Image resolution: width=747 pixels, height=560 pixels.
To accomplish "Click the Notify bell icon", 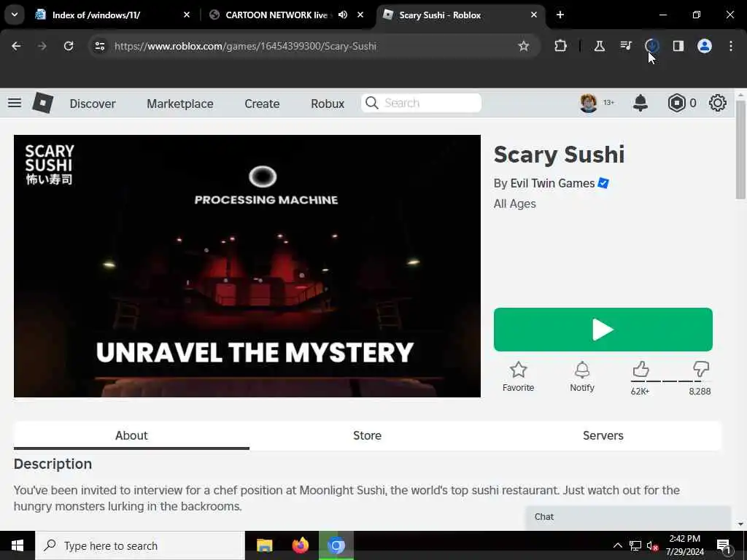I will [x=582, y=370].
